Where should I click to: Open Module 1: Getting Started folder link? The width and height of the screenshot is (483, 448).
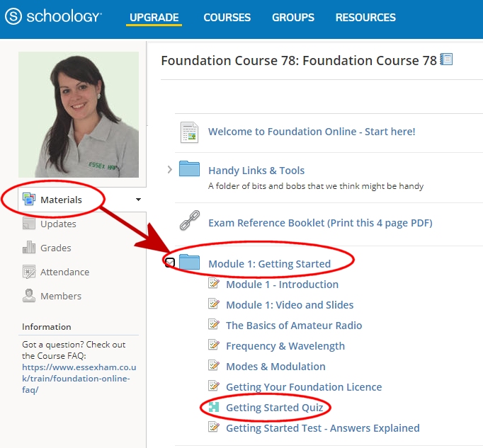pos(270,264)
